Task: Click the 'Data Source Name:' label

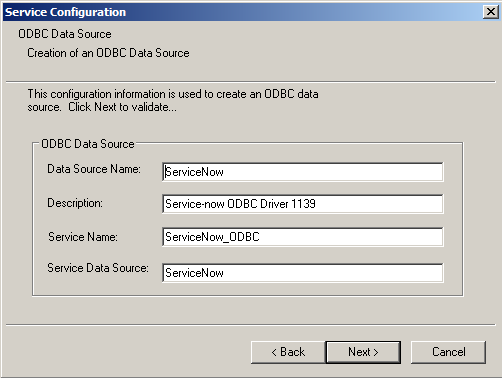Action: (x=94, y=169)
